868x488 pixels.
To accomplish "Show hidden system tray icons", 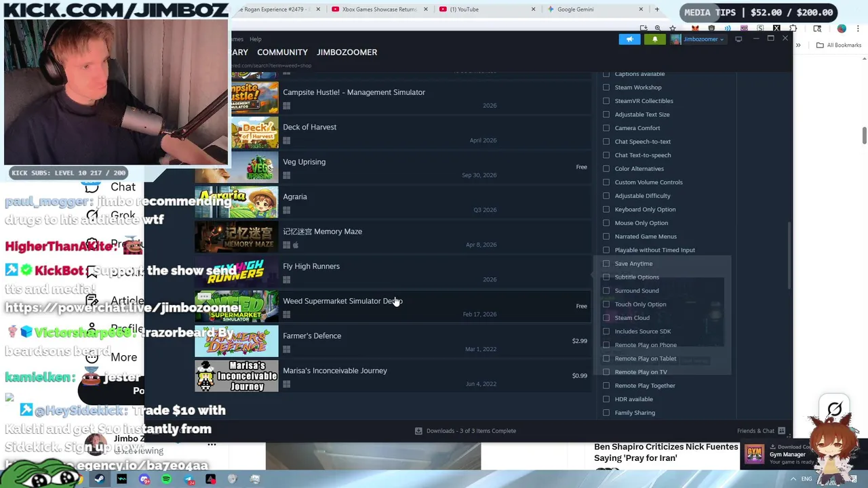I will coord(793,479).
